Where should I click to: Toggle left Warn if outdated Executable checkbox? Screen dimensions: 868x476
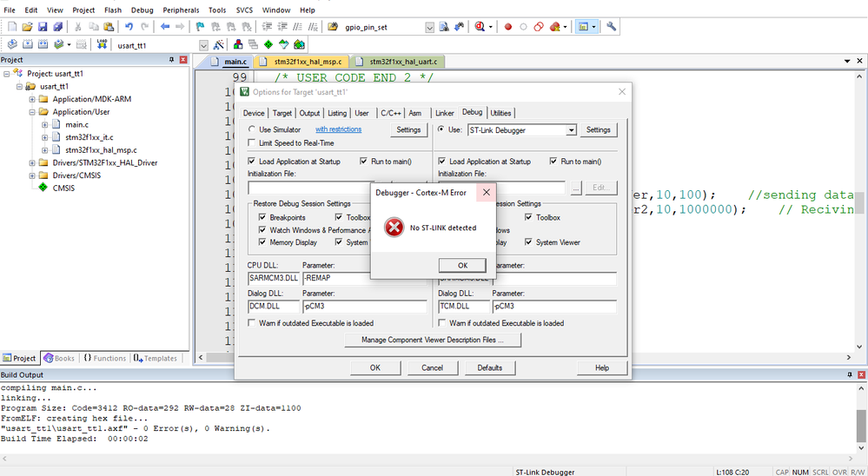coord(252,323)
